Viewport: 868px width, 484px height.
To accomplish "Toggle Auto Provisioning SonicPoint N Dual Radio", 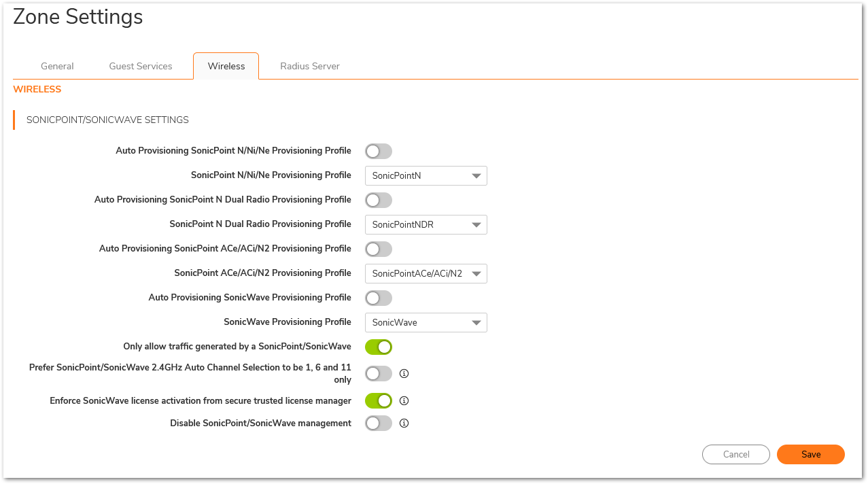I will coord(379,200).
